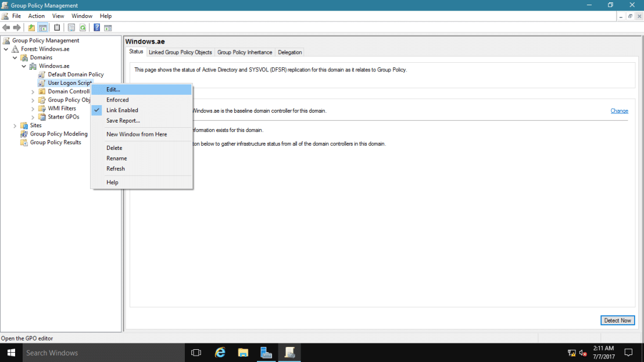Toggle Enforced in the context menu
The height and width of the screenshot is (362, 644).
tap(141, 100)
